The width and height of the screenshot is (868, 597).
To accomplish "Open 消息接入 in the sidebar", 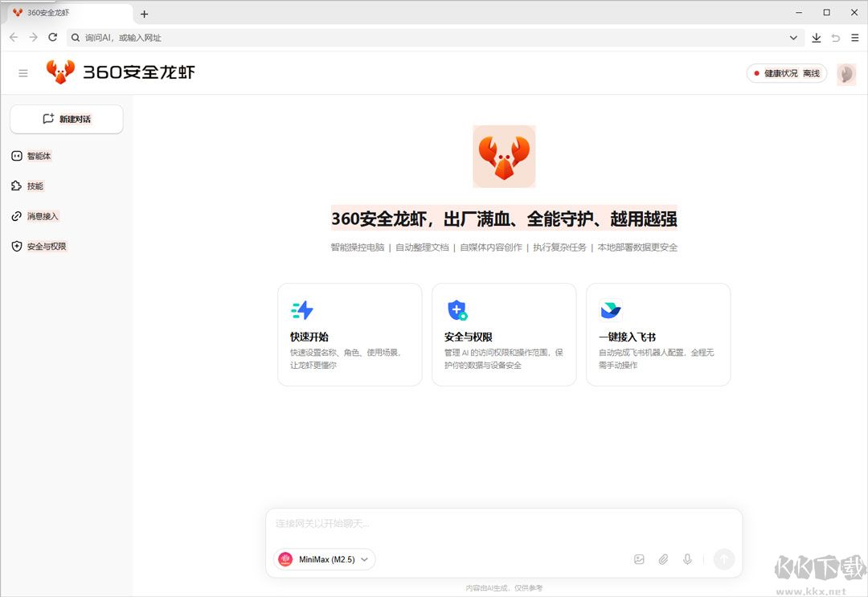I will pos(35,216).
